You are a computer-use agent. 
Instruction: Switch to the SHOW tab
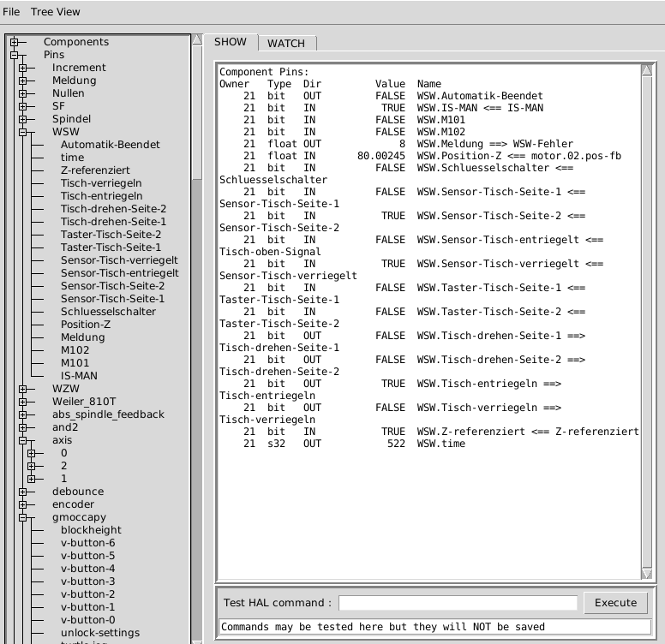(x=231, y=42)
